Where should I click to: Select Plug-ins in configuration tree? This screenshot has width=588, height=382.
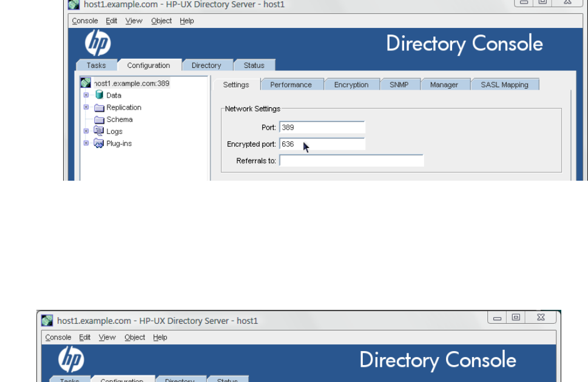pyautogui.click(x=119, y=144)
